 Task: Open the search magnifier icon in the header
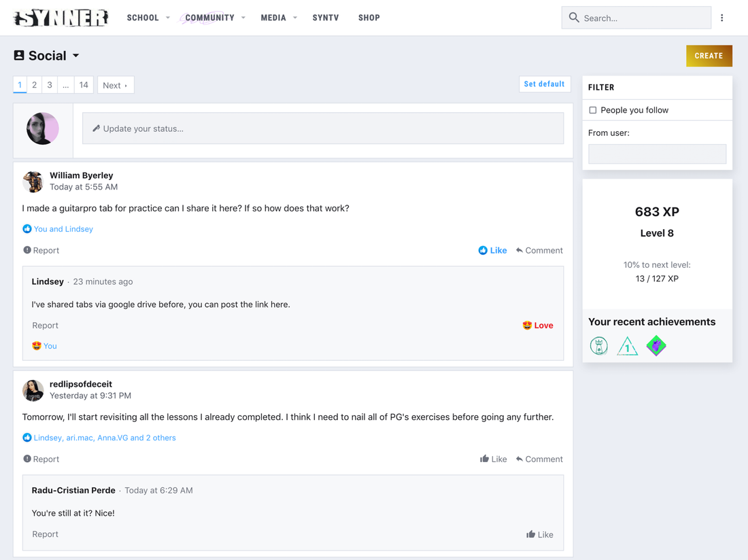pos(574,18)
